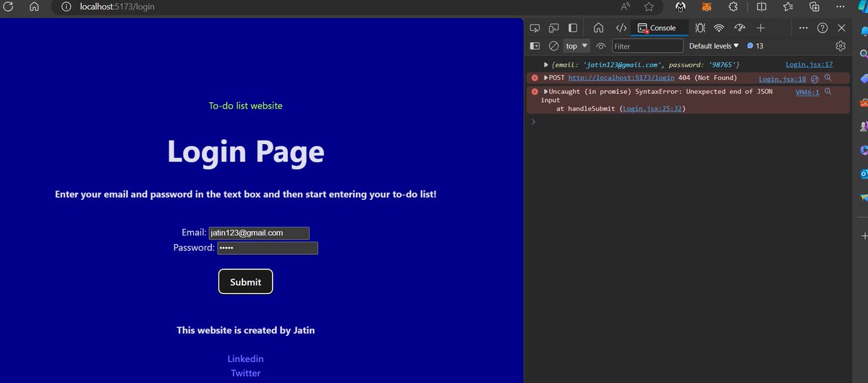Open the MetaMask fox extension

pos(707,7)
